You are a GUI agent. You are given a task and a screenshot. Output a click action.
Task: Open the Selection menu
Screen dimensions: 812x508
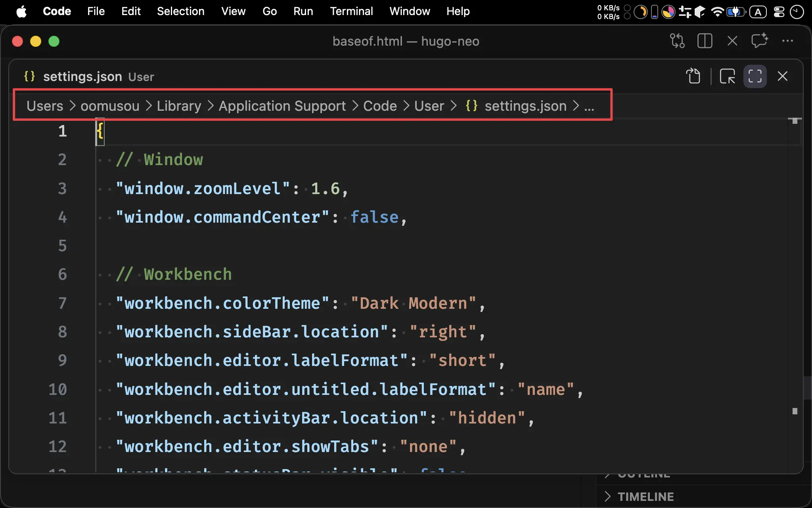pyautogui.click(x=181, y=12)
